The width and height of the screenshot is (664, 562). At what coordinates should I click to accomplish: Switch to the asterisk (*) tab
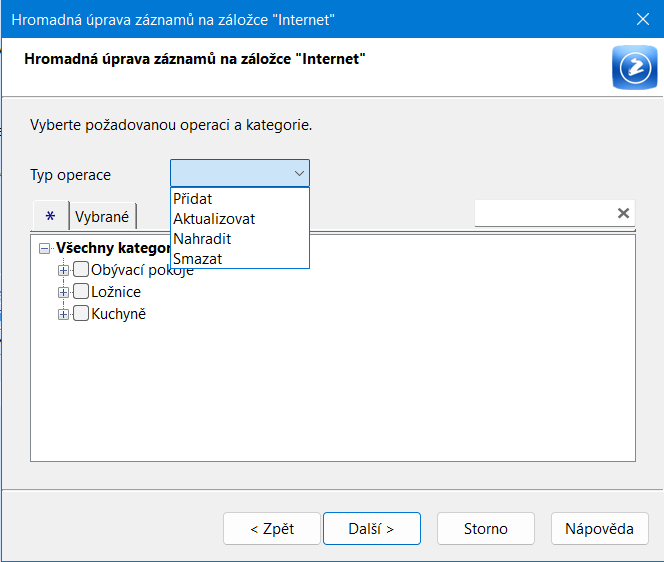[50, 216]
